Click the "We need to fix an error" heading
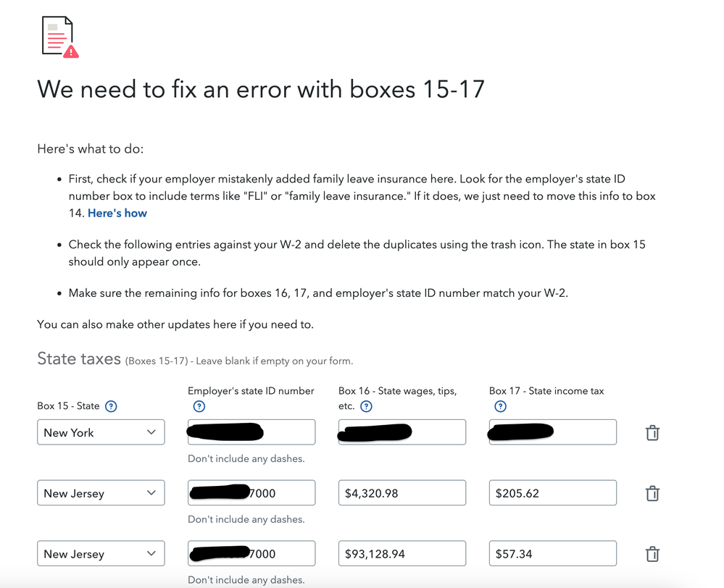The height and width of the screenshot is (588, 724). 261,89
